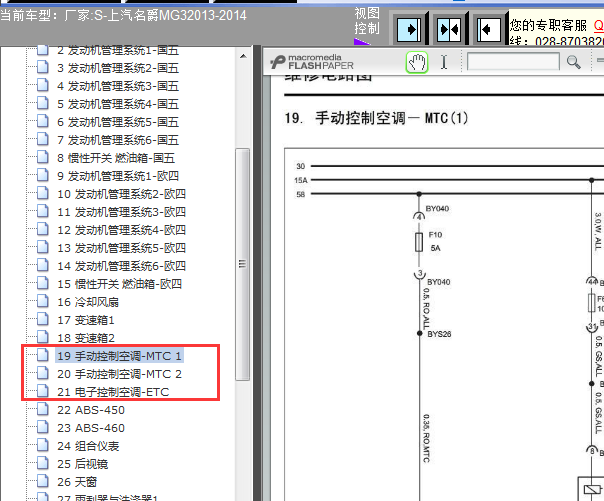Open '5 发动机管理系统4-国五' entry
This screenshot has height=501, width=604.
[117, 104]
